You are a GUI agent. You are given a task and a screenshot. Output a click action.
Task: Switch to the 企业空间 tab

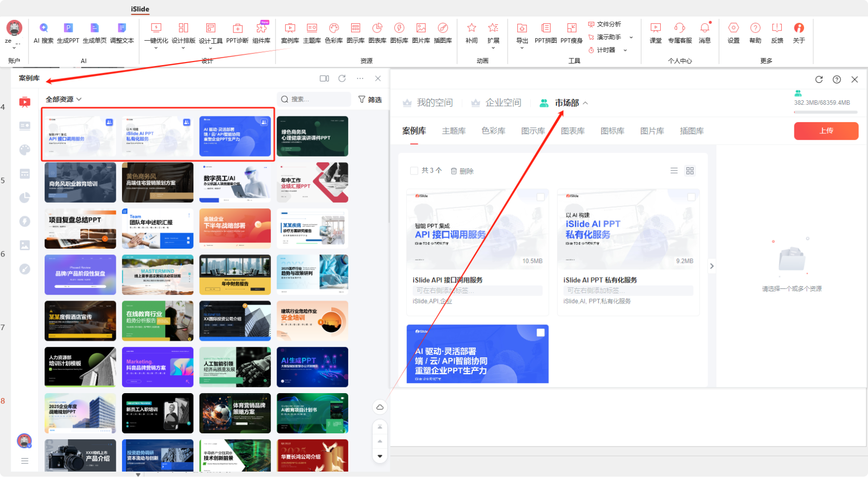tap(503, 103)
